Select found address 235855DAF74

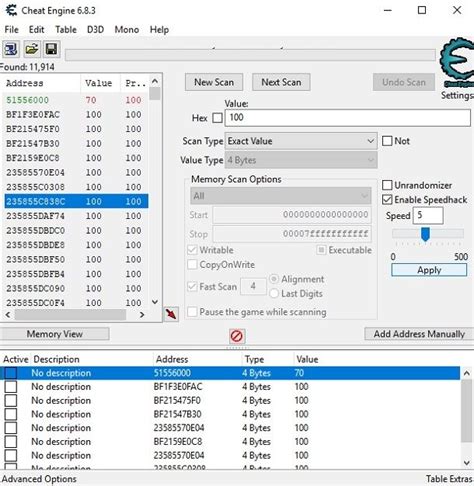coord(76,216)
